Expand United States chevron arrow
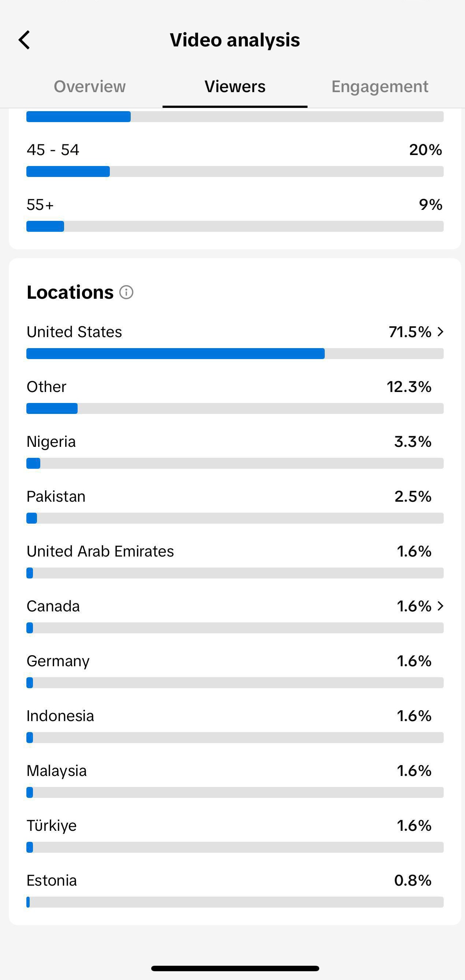The image size is (465, 980). pyautogui.click(x=440, y=332)
